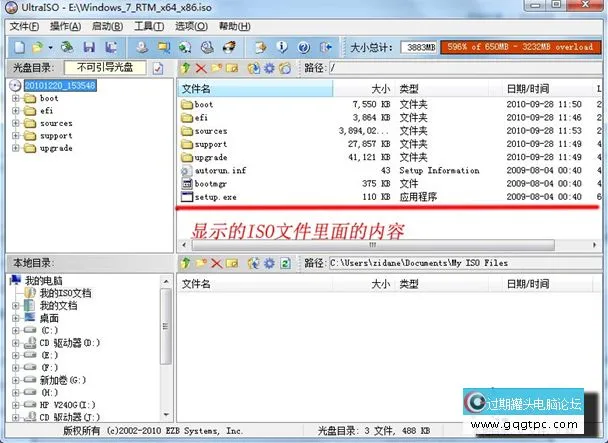
Task: Click Rename icon in ISO image toolbar
Action: click(232, 68)
